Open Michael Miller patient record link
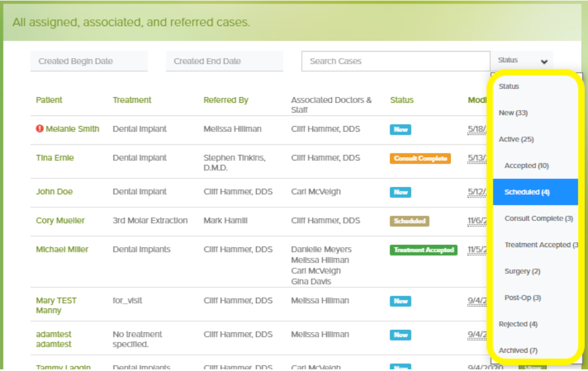Screen dimensions: 588x371 coord(62,249)
